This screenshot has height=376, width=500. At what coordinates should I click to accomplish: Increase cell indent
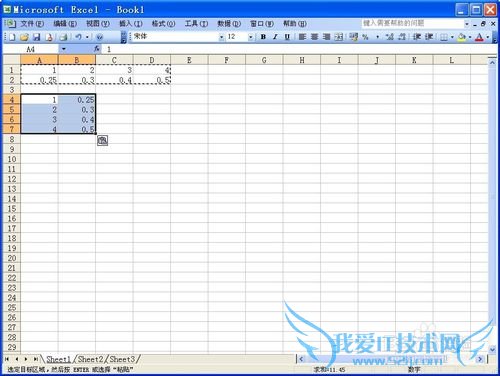(429, 37)
